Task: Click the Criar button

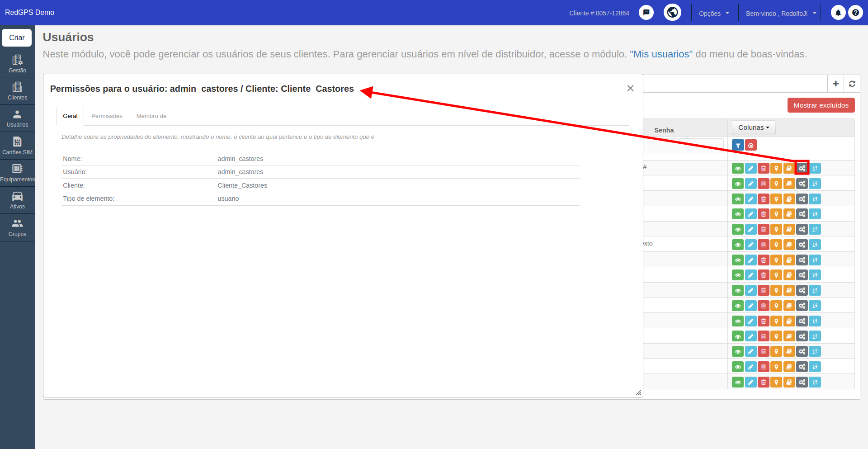Action: [17, 38]
